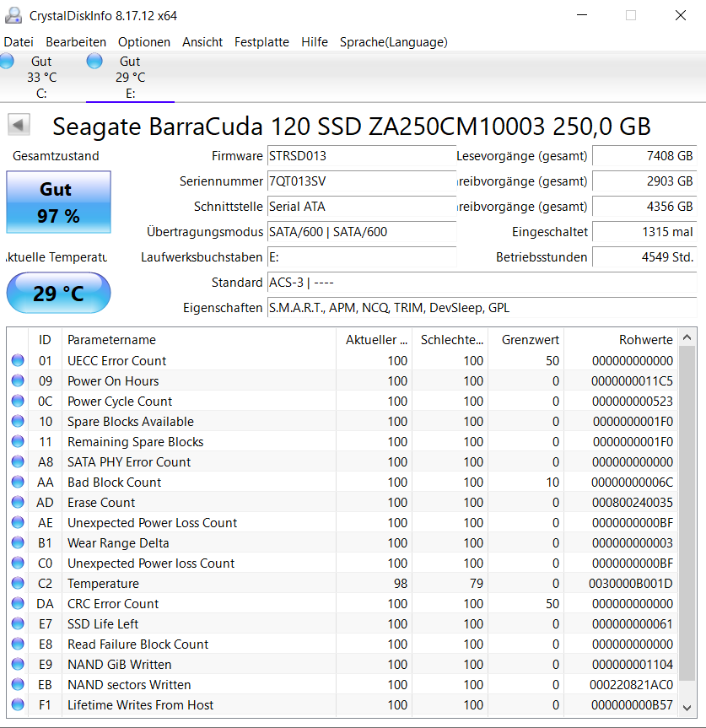Image resolution: width=706 pixels, height=728 pixels.
Task: Close the CrystalDiskInfo window
Action: 681,15
